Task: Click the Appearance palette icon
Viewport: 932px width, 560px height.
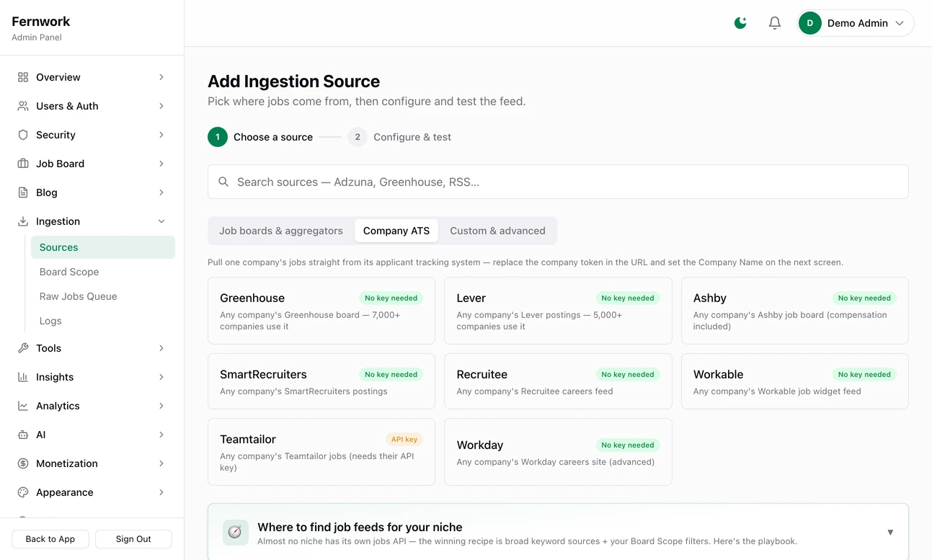Action: tap(23, 492)
